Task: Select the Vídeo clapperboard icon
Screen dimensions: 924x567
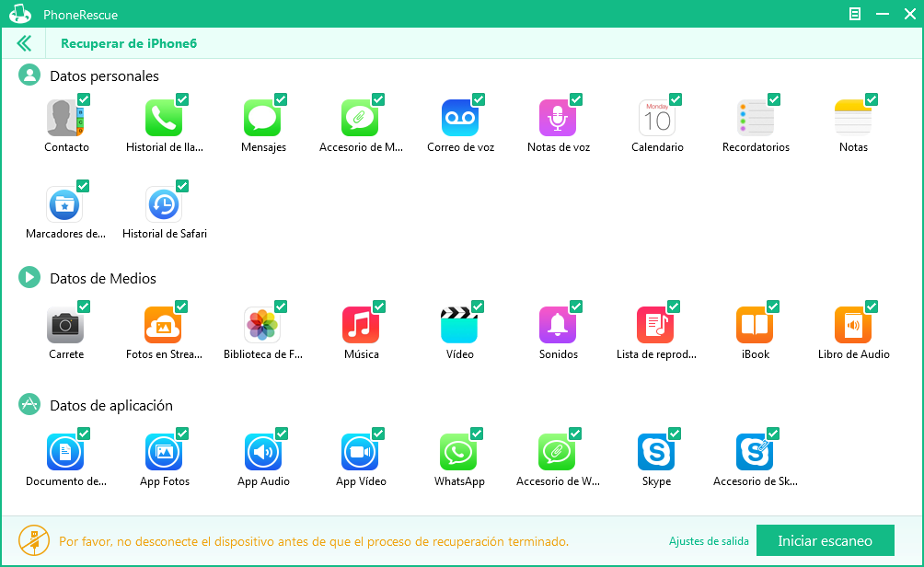Action: (459, 325)
